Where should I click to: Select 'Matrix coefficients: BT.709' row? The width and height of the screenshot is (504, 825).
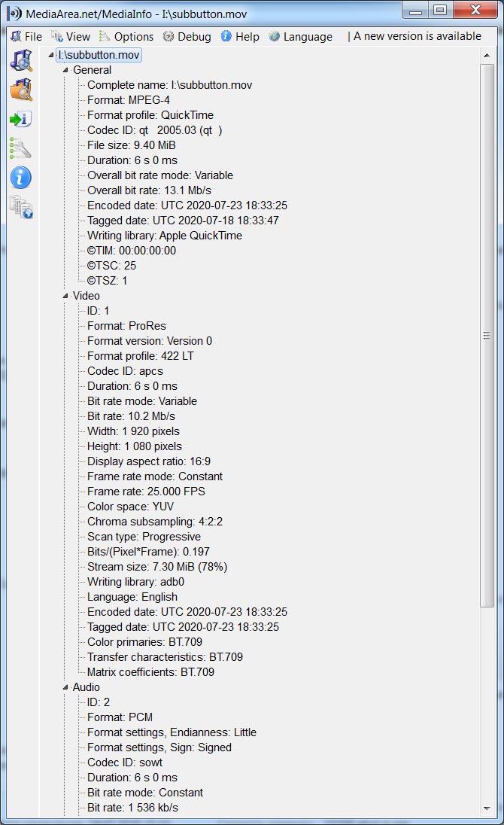click(151, 672)
